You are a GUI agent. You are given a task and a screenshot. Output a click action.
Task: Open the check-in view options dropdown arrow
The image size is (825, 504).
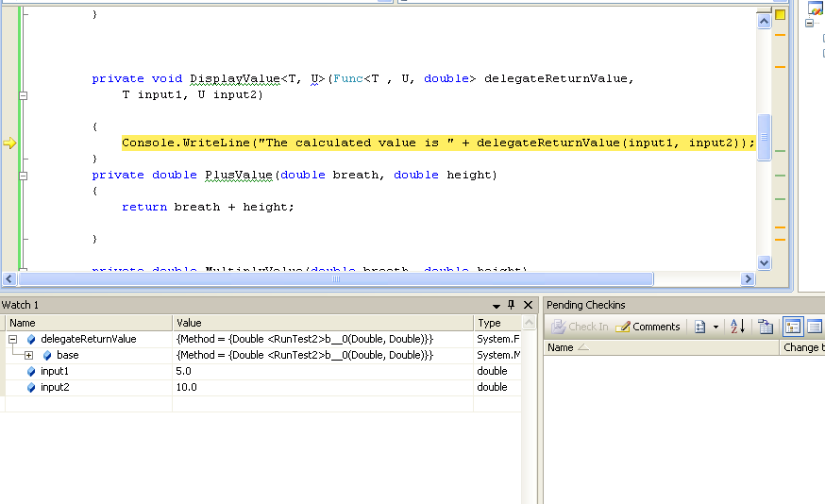pos(716,327)
